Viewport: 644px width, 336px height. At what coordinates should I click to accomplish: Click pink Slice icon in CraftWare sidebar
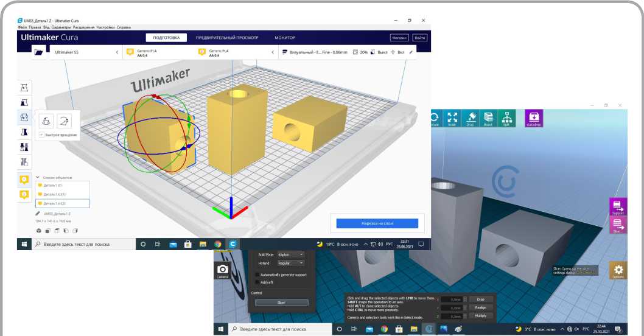618,225
